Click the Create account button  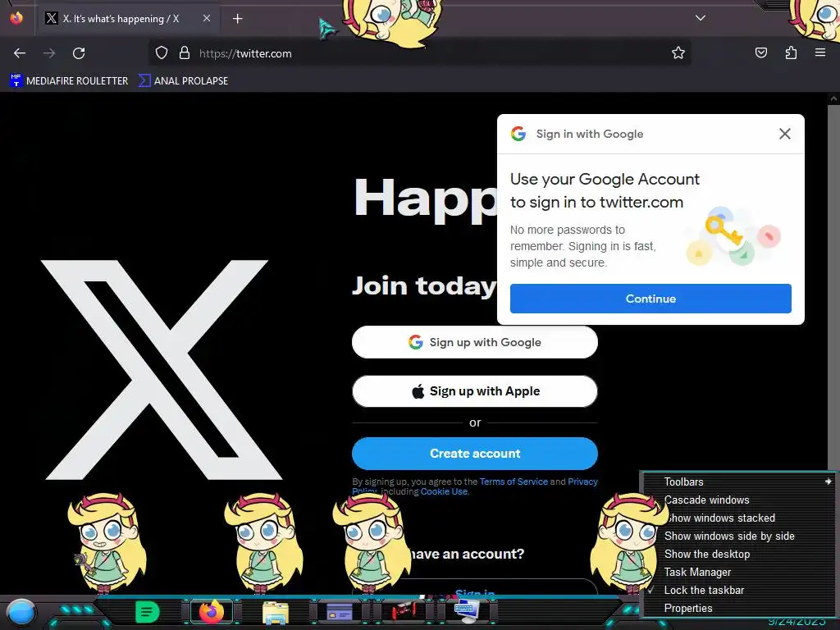pos(475,453)
